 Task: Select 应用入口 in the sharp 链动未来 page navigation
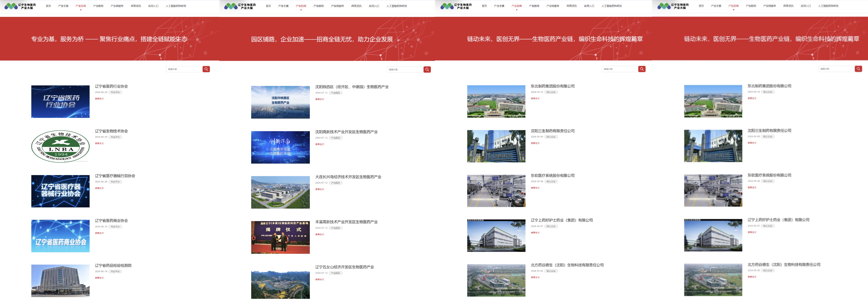pyautogui.click(x=589, y=6)
